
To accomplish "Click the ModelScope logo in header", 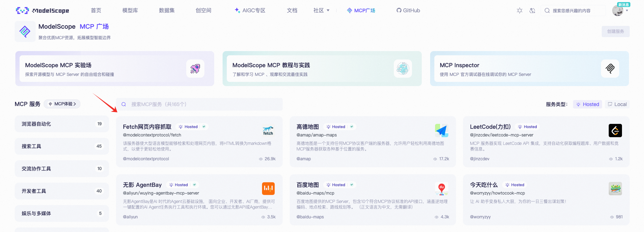I will point(42,10).
